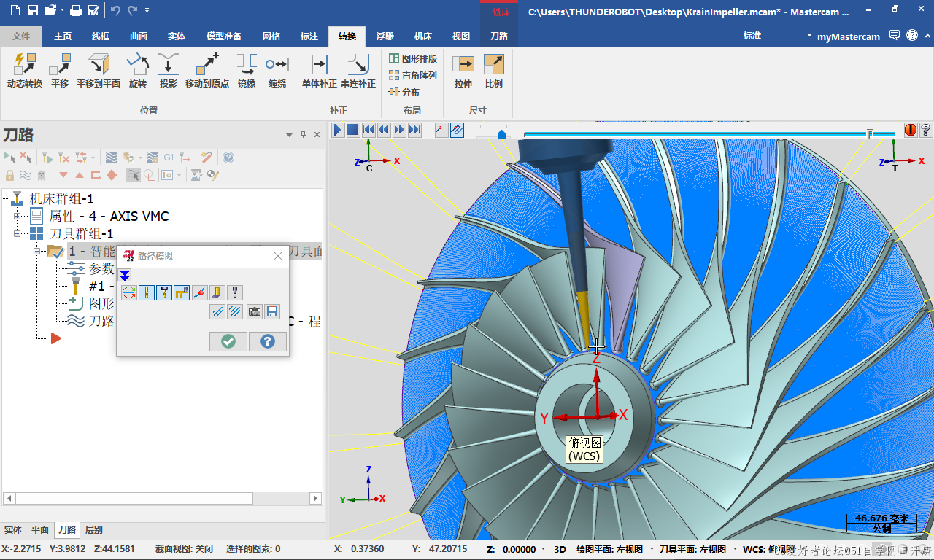Click the help button in 路径模拟 dialog
This screenshot has width=934, height=560.
point(268,341)
